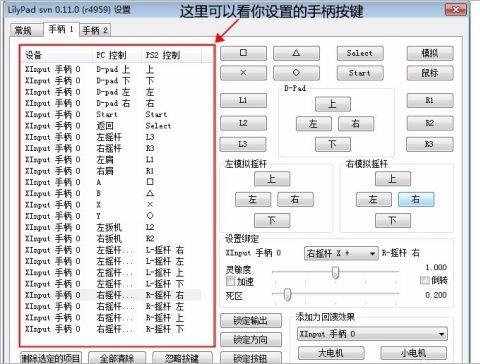480x364 pixels.
Task: Select the R-摇杆 左 binding row
Action: coord(112,306)
